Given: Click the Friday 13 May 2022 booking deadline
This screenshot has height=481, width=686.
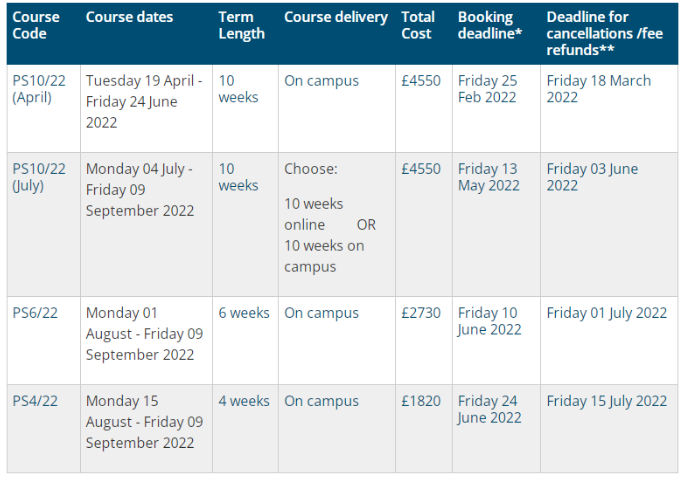Looking at the screenshot, I should tap(489, 177).
